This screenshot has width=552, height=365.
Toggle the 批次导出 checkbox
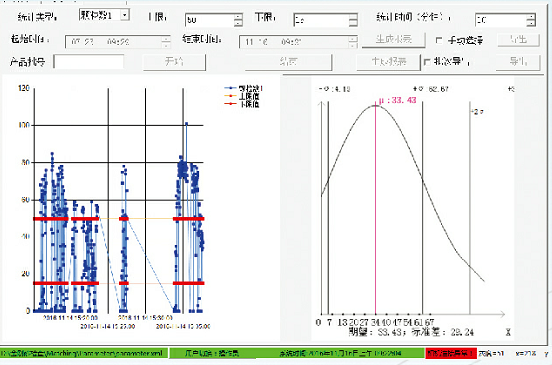point(427,62)
